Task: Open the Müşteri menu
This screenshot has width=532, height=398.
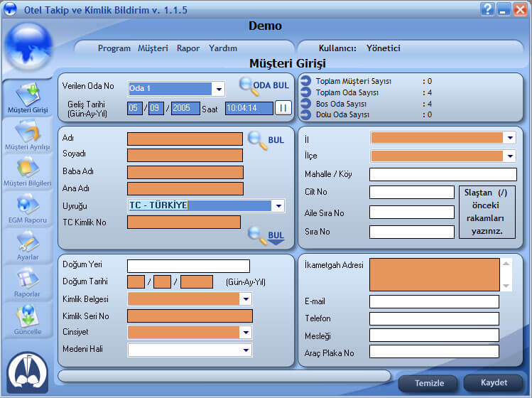Action: point(153,48)
